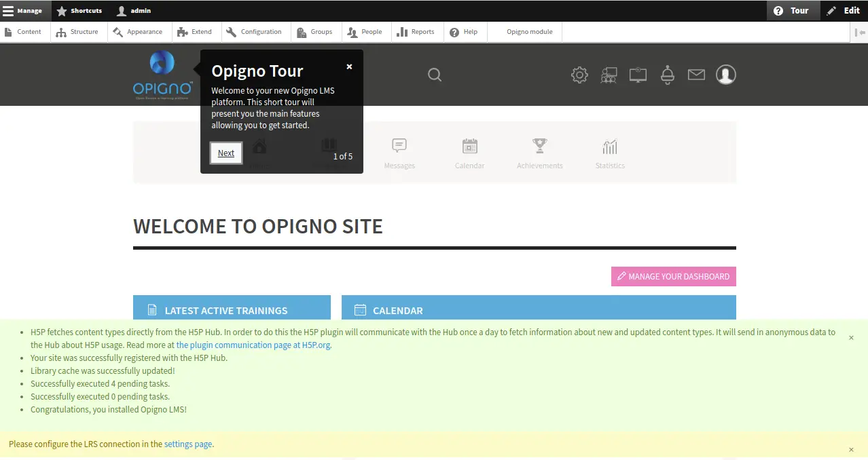Viewport: 868px width, 460px height.
Task: Click Next in the Opigno Tour
Action: click(x=226, y=153)
